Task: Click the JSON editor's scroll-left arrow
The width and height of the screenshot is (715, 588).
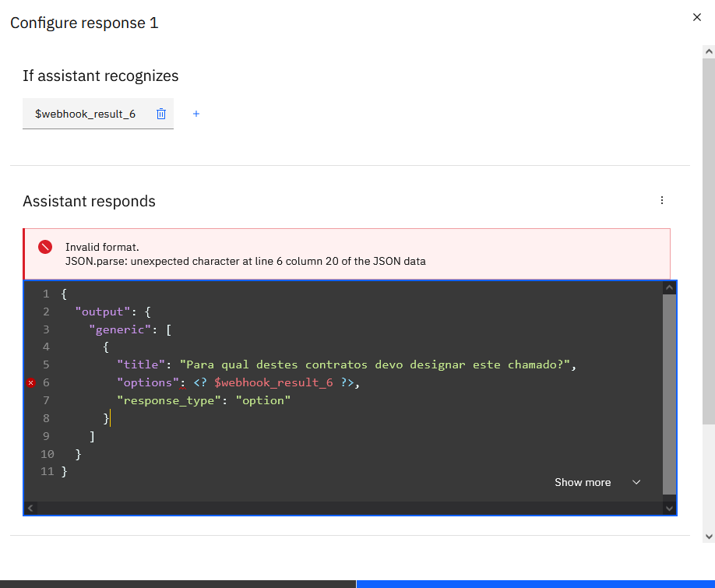Action: point(30,508)
